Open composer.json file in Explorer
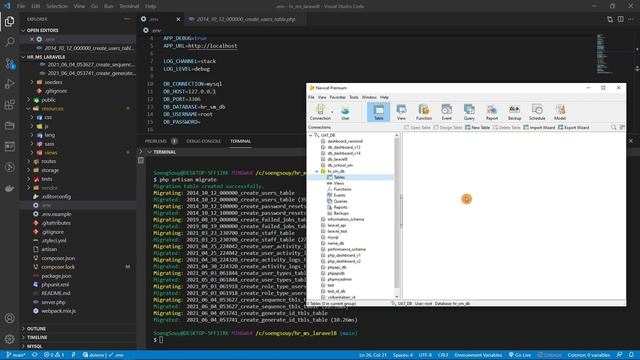This screenshot has height=360, width=640. tap(58, 258)
